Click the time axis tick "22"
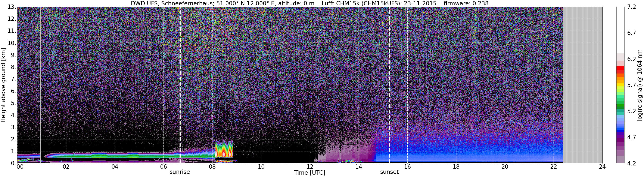The height and width of the screenshot is (177, 644). point(554,167)
